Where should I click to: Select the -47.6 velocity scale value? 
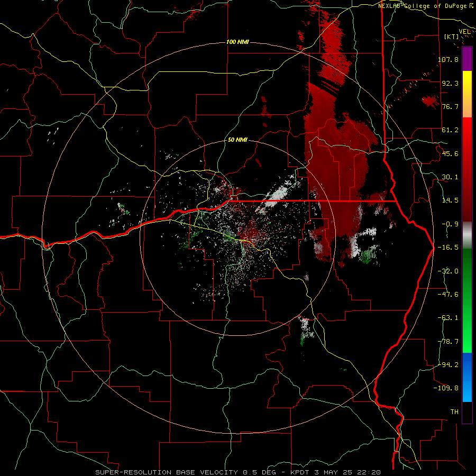click(x=448, y=295)
